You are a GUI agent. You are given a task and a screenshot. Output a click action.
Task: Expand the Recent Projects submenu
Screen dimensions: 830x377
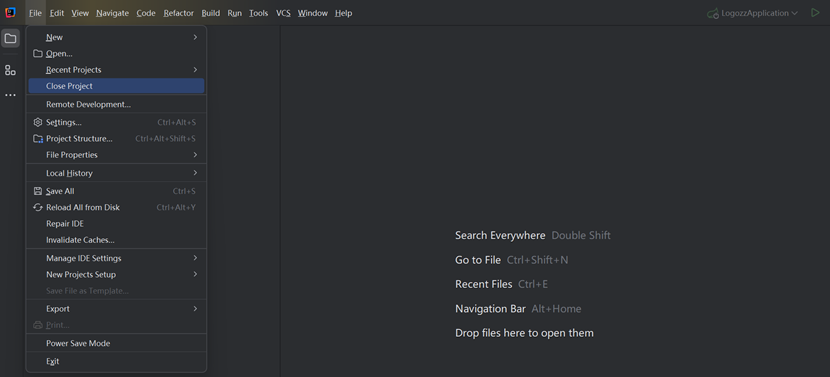pos(116,69)
